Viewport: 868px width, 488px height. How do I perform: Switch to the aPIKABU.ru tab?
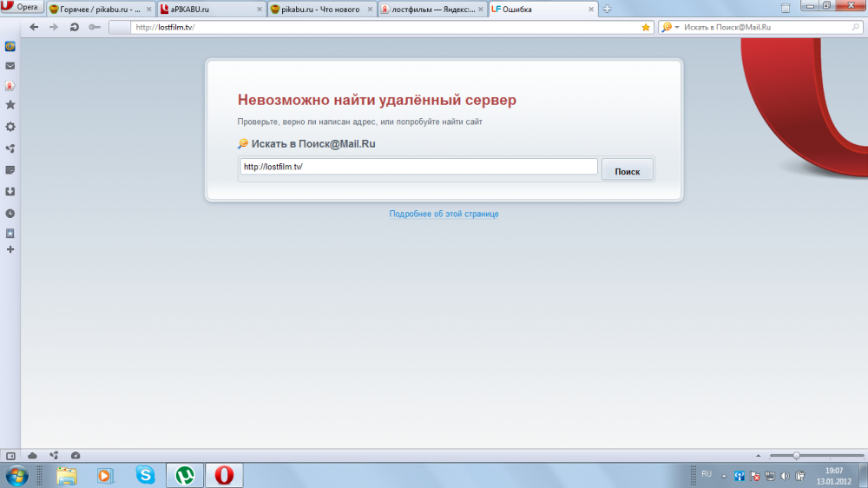click(x=210, y=9)
